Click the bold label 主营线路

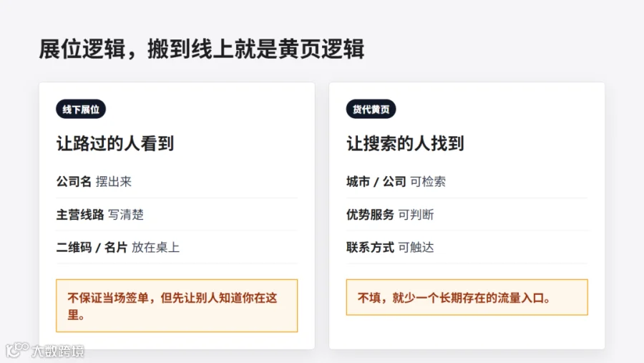80,215
